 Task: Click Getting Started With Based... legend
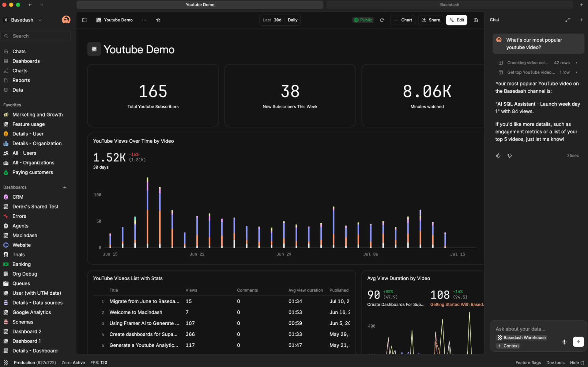(457, 304)
